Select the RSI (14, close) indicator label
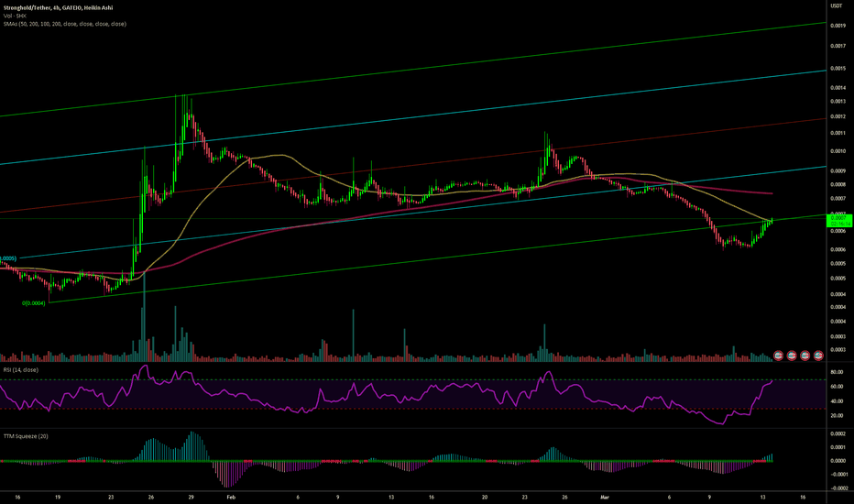The height and width of the screenshot is (504, 854). click(21, 369)
